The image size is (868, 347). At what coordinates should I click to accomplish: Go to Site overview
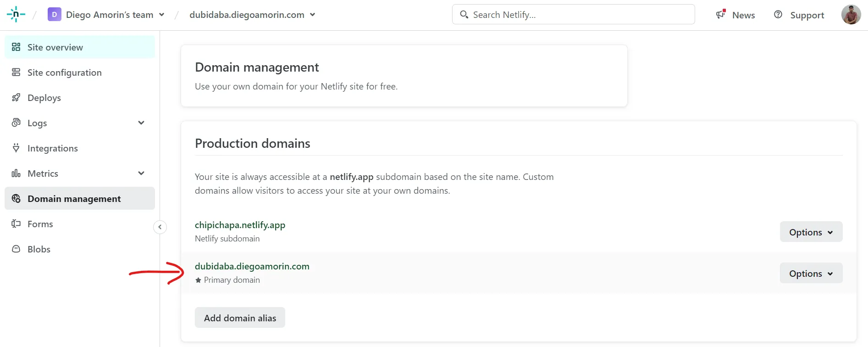tap(80, 47)
